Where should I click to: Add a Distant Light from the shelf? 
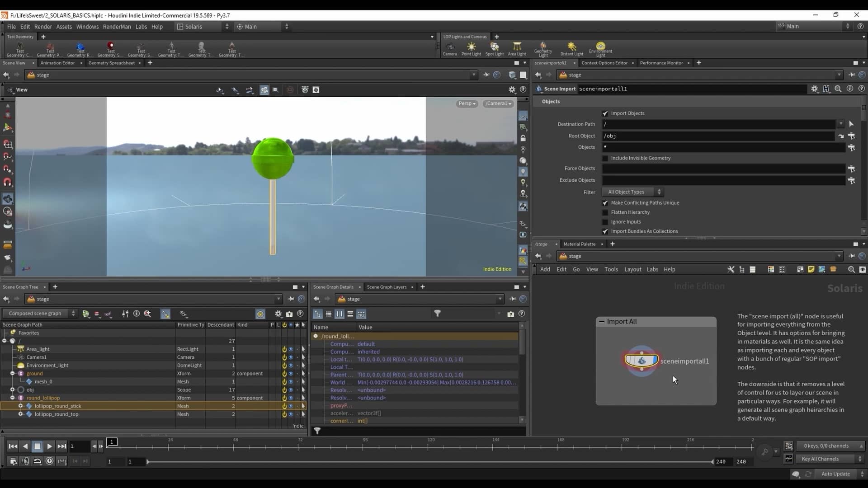pos(571,48)
